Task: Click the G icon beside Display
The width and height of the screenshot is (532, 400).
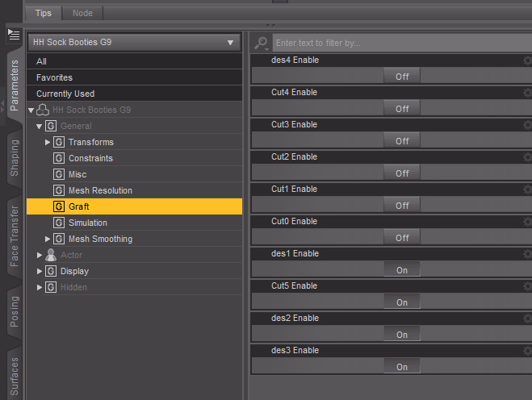Action: (51, 271)
